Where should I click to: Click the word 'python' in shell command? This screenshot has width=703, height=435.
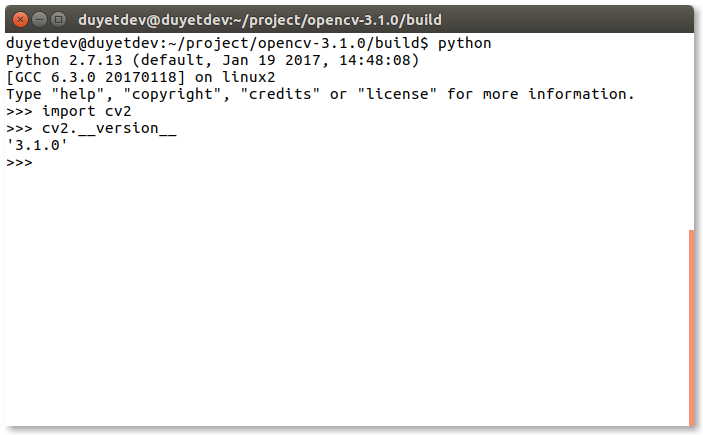point(464,44)
